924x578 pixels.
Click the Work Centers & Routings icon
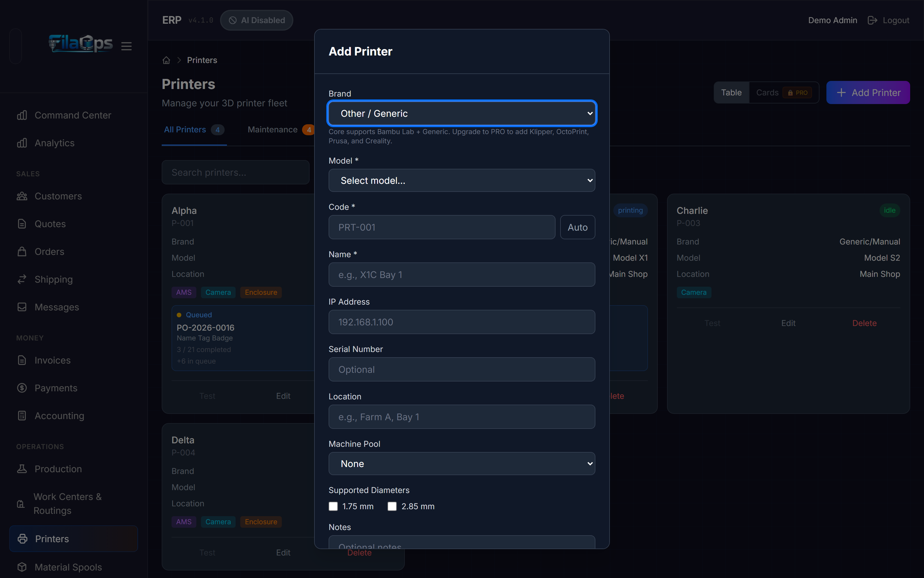tap(21, 504)
